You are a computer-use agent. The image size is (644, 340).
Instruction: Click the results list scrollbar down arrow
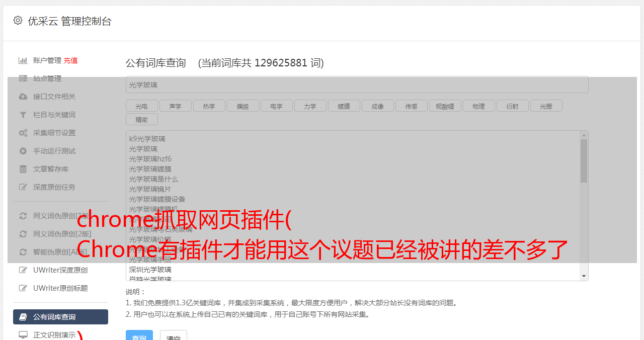pos(584,276)
